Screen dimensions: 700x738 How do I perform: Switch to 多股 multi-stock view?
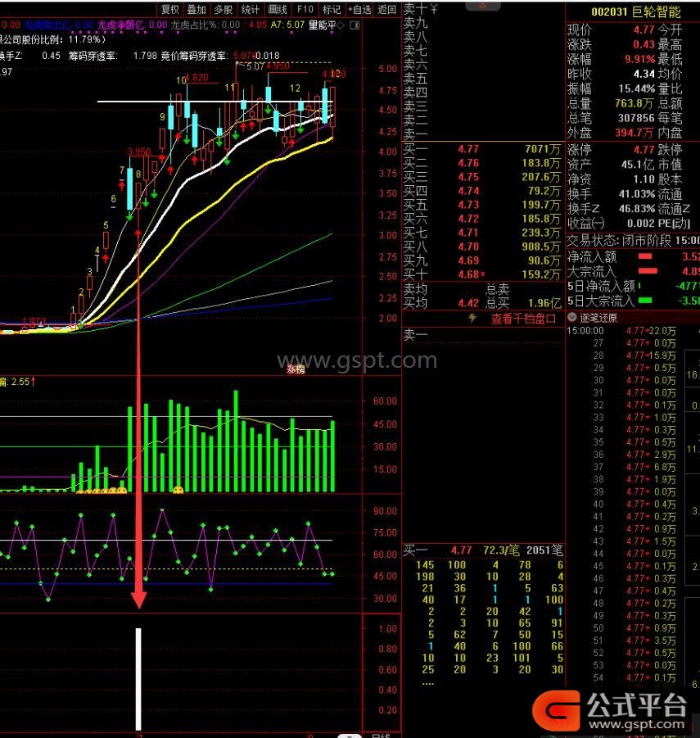(x=224, y=9)
